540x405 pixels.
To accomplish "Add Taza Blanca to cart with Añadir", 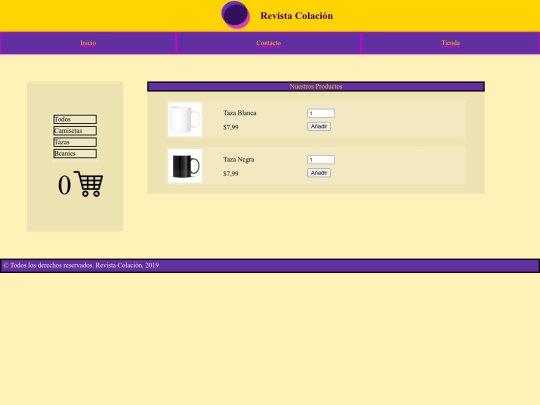I will pos(319,126).
